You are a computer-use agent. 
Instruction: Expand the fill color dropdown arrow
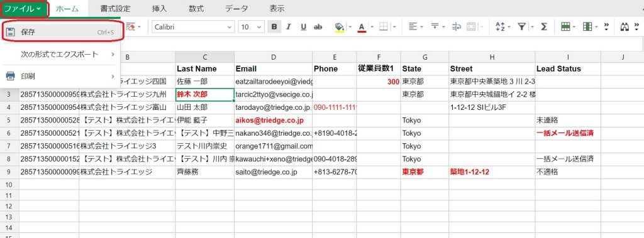[x=350, y=27]
